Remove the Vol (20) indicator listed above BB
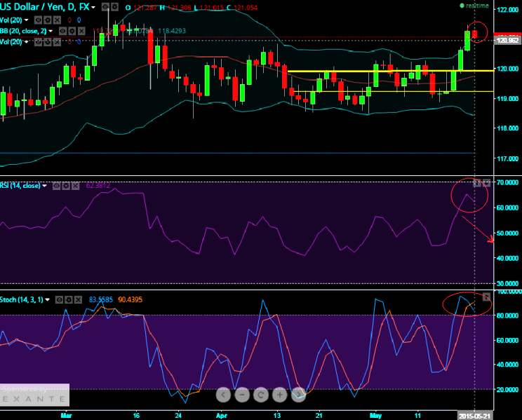This screenshot has height=420, width=522. (x=58, y=20)
